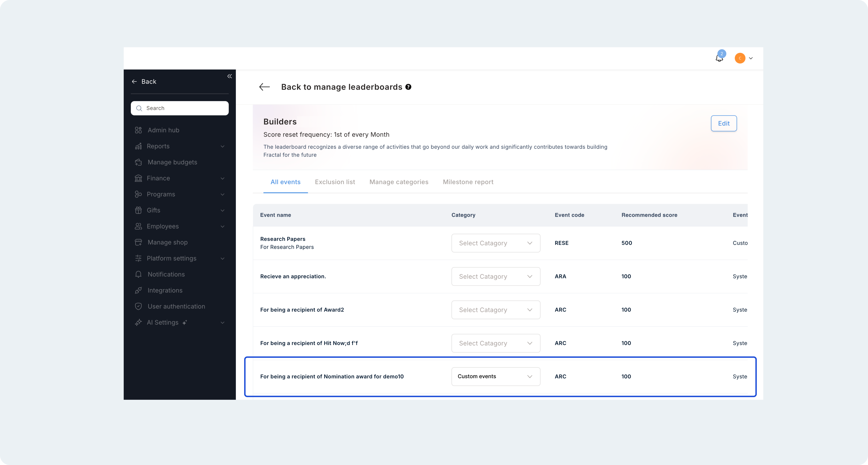Viewport: 868px width, 465px height.
Task: Click the AI Settings sparkle icon
Action: tap(138, 323)
